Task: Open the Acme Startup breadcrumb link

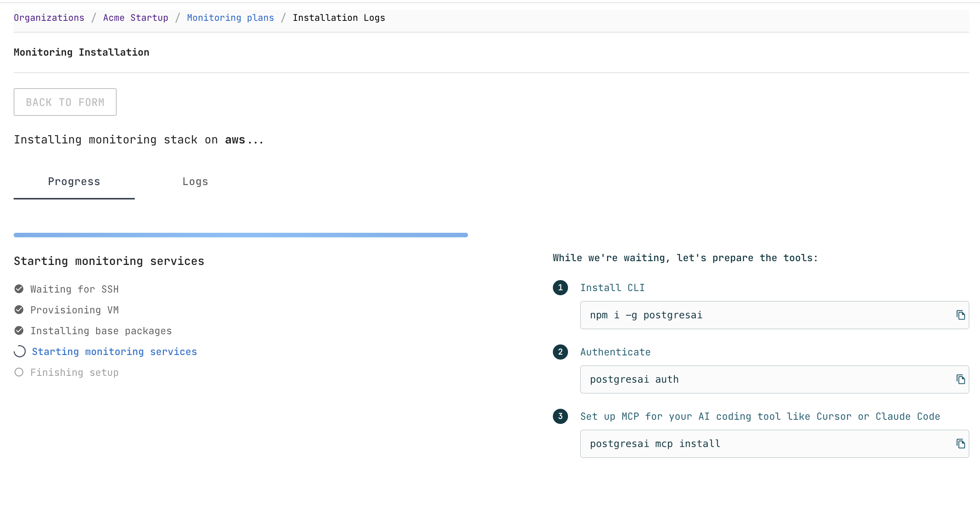Action: click(136, 17)
